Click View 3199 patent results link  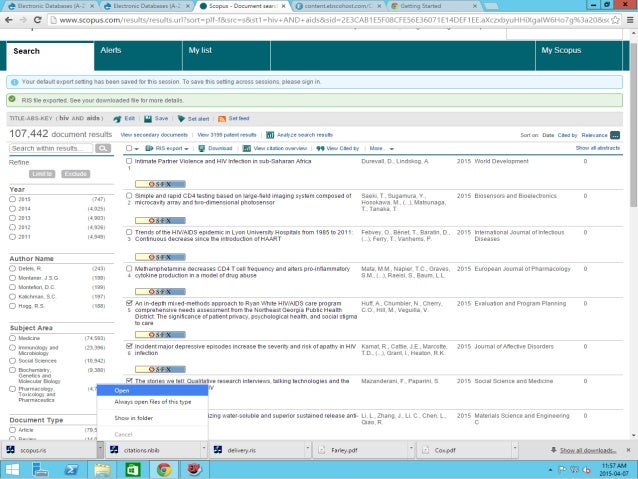tap(227, 135)
